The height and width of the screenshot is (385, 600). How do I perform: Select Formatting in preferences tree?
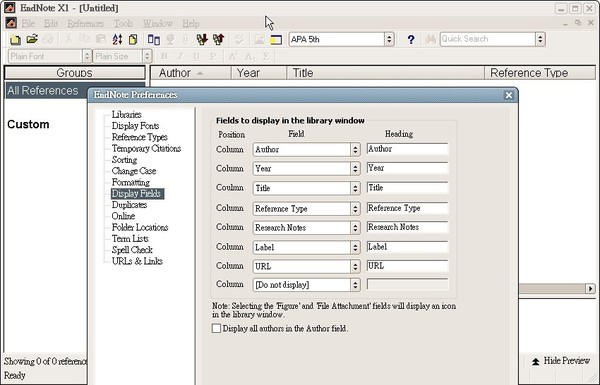click(x=131, y=183)
